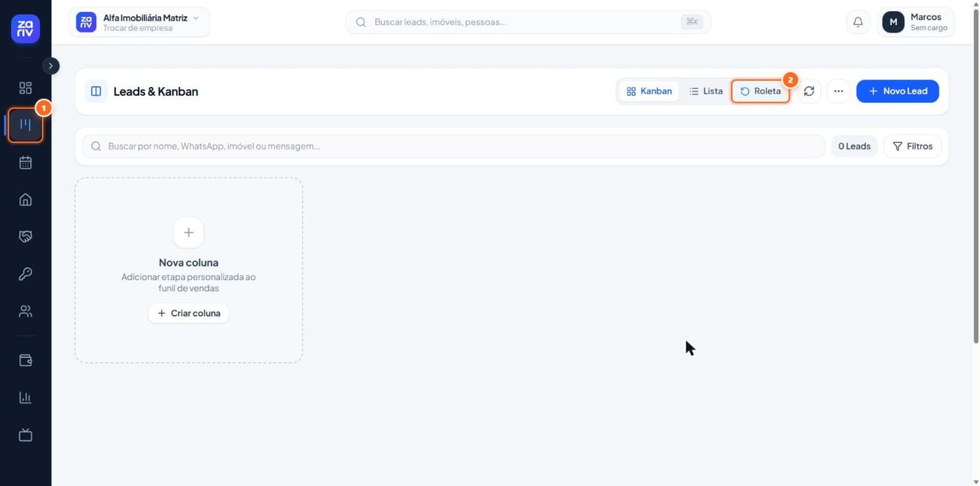Expand the collapsed sidebar with arrow
The image size is (980, 486).
pos(50,66)
